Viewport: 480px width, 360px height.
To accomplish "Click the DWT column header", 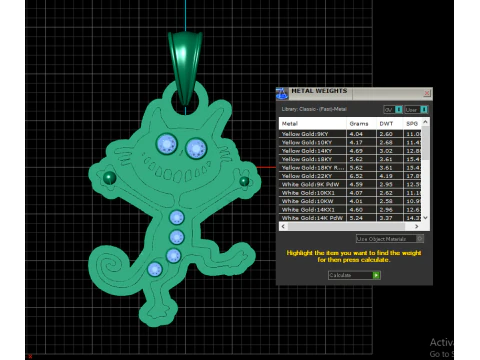I will (x=389, y=124).
